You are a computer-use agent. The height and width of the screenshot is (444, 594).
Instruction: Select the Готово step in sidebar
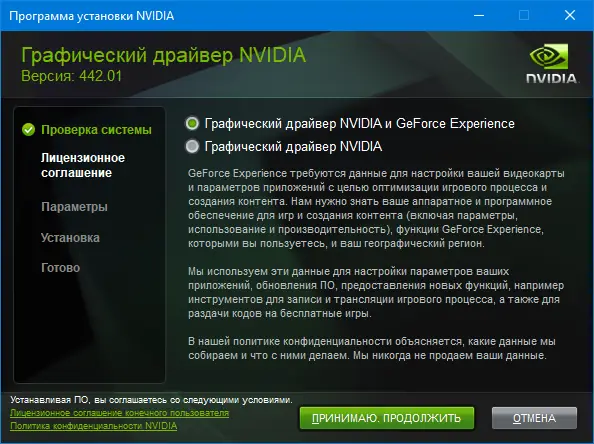click(60, 268)
